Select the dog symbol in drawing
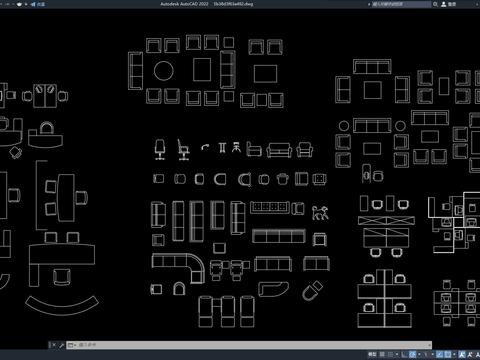The width and height of the screenshot is (480, 360). click(x=320, y=213)
